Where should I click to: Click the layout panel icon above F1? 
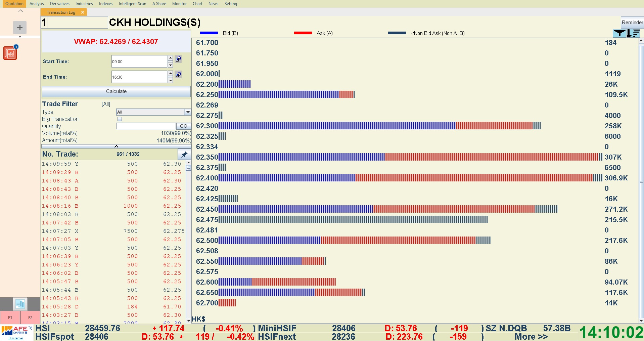point(20,304)
